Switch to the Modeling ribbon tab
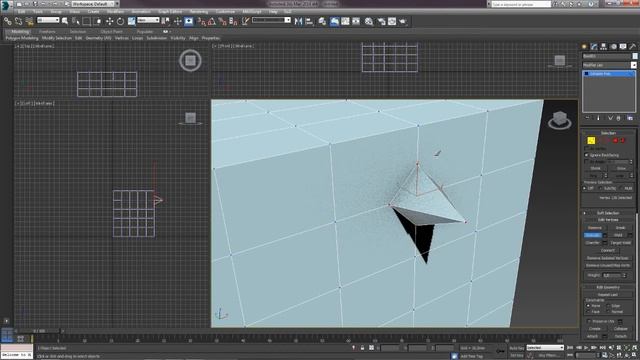Viewport: 640px width, 360px height. click(x=20, y=31)
